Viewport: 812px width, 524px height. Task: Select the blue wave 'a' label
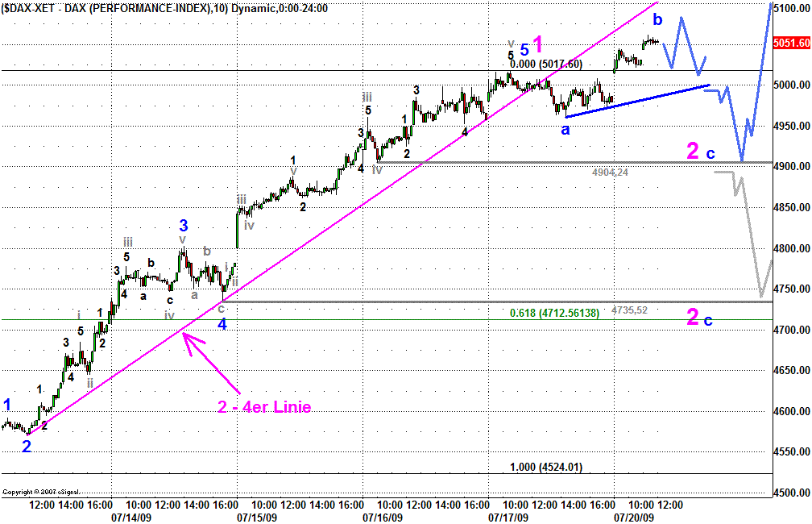point(566,129)
